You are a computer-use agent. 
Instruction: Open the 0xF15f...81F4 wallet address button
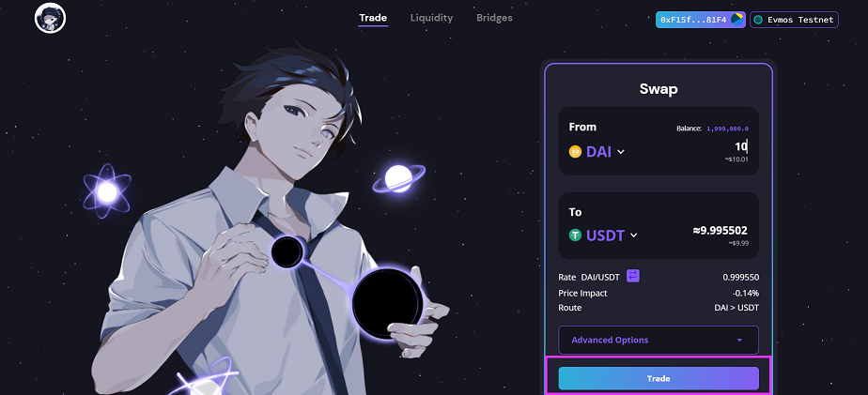click(x=701, y=20)
